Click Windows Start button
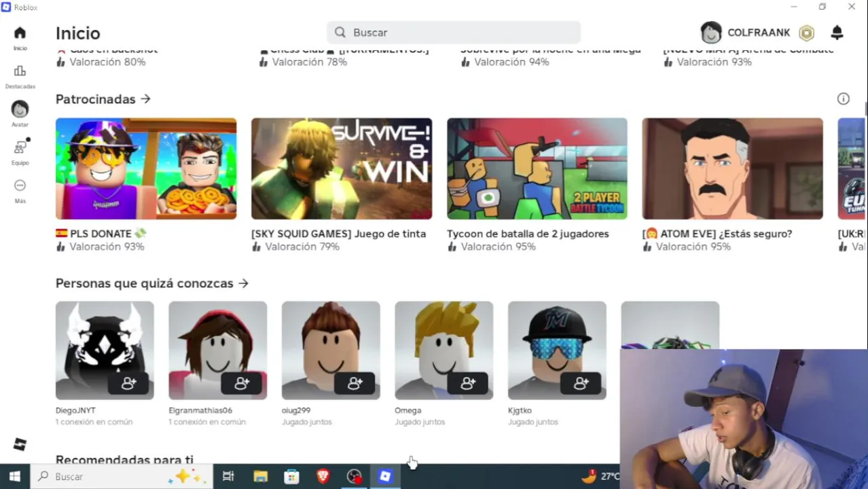This screenshot has width=868, height=489. (x=15, y=477)
